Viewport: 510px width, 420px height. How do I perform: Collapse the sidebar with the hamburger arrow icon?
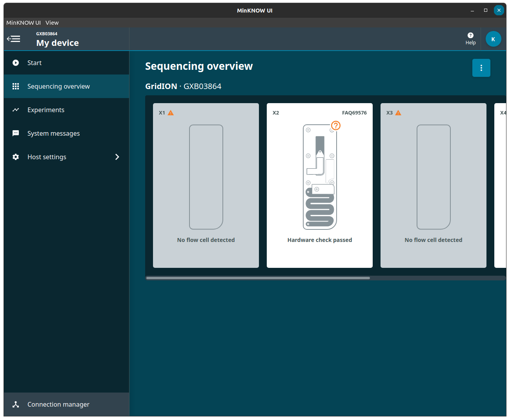[13, 39]
